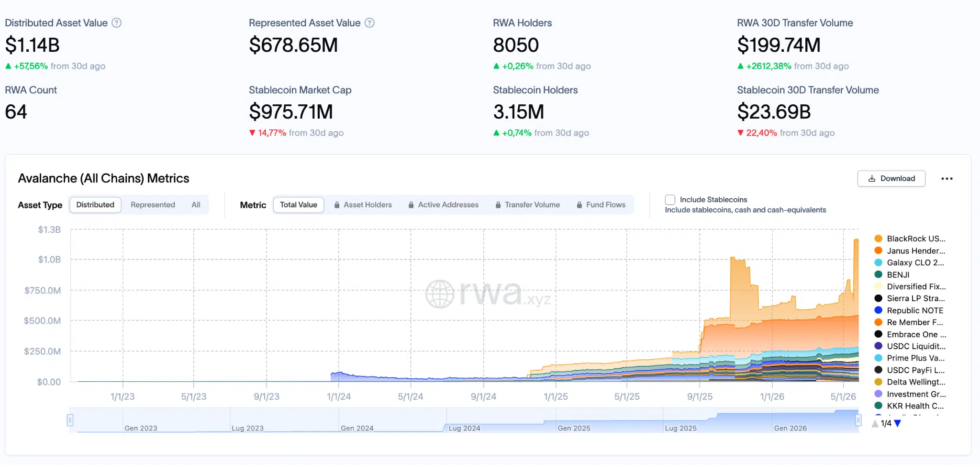
Task: Download the chart data
Action: [891, 179]
